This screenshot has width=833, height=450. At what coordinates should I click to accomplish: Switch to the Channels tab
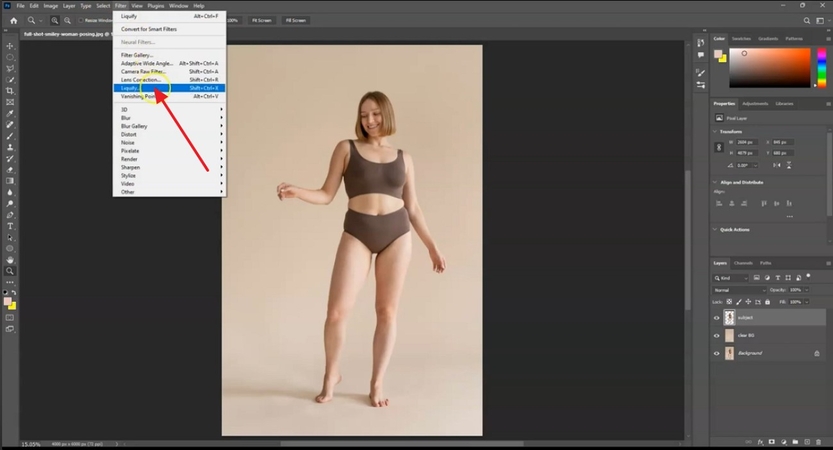[743, 263]
